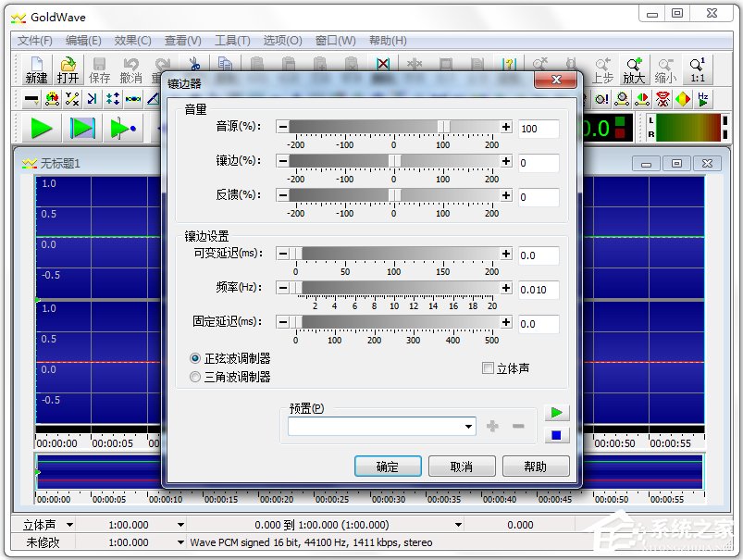Increase 音源(%) with plus button
Viewport: 743px width, 560px height.
(506, 127)
